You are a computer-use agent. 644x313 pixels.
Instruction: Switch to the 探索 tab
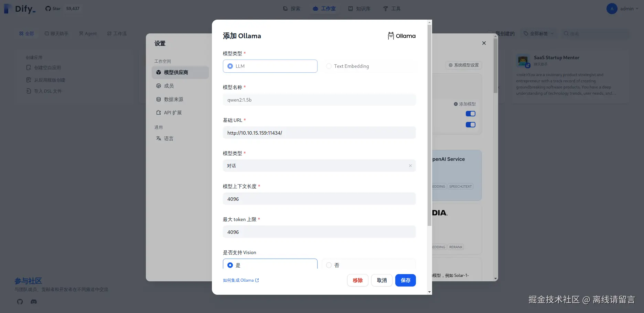click(x=291, y=9)
